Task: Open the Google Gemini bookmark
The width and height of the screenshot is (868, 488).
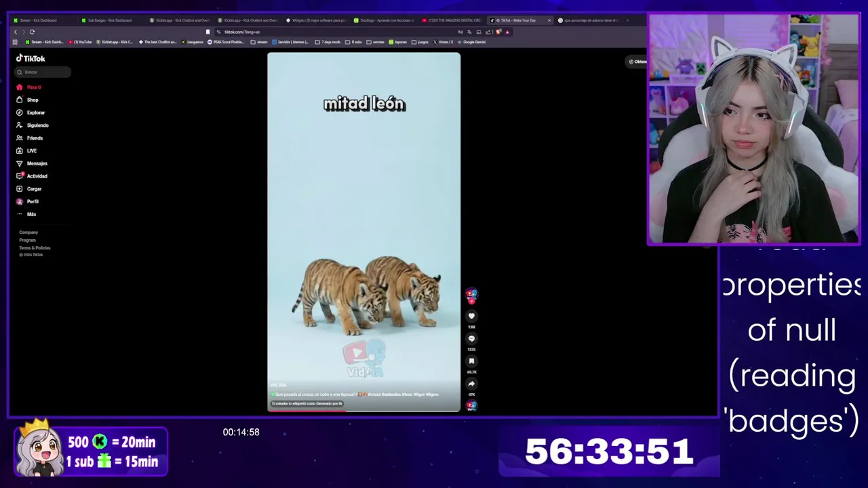Action: (472, 42)
